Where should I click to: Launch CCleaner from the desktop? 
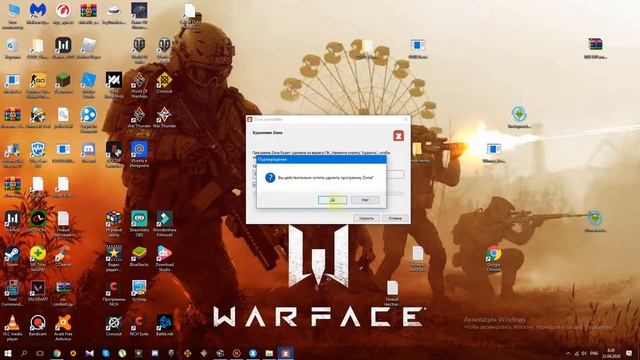[x=63, y=257]
